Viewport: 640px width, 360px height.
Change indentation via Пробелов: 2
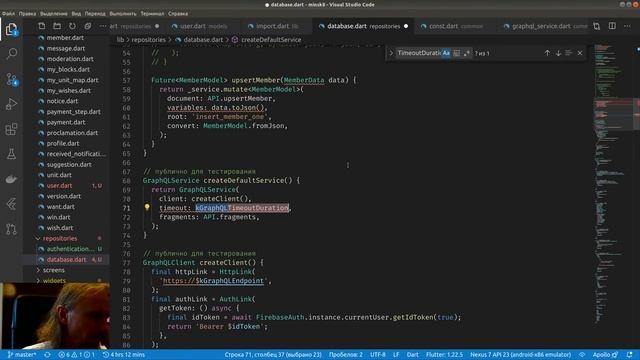pyautogui.click(x=346, y=355)
